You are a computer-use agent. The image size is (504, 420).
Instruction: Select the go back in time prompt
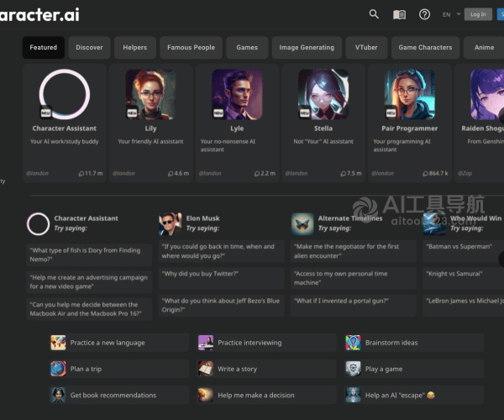click(221, 251)
